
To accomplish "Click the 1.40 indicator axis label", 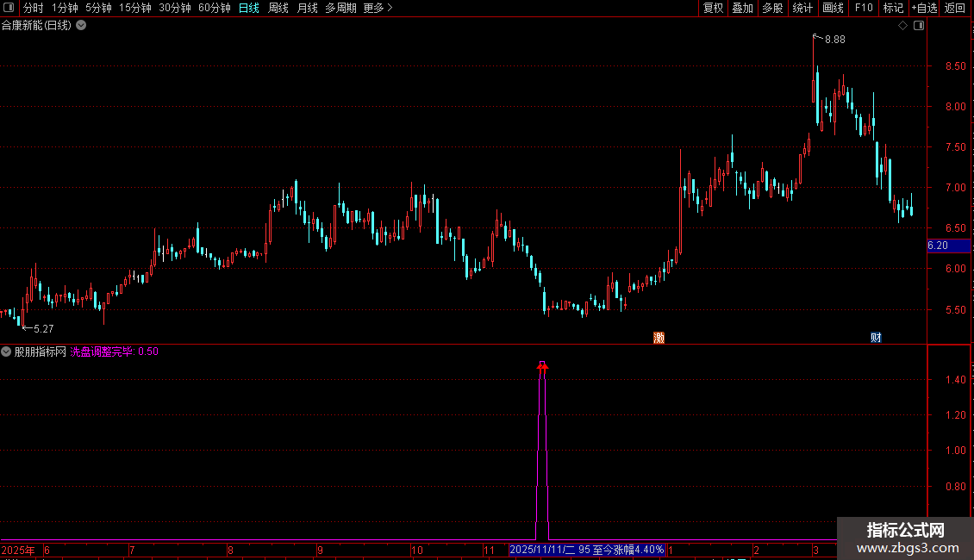I will (x=955, y=380).
